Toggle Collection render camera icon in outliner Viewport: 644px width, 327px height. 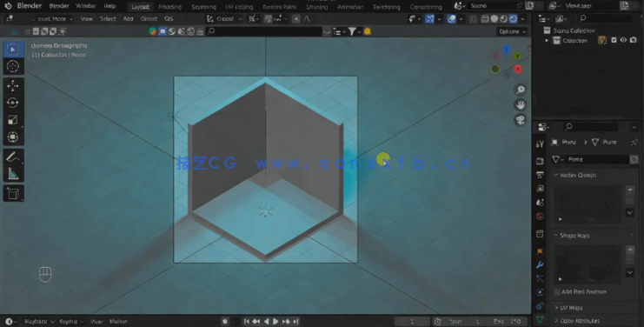tap(634, 40)
